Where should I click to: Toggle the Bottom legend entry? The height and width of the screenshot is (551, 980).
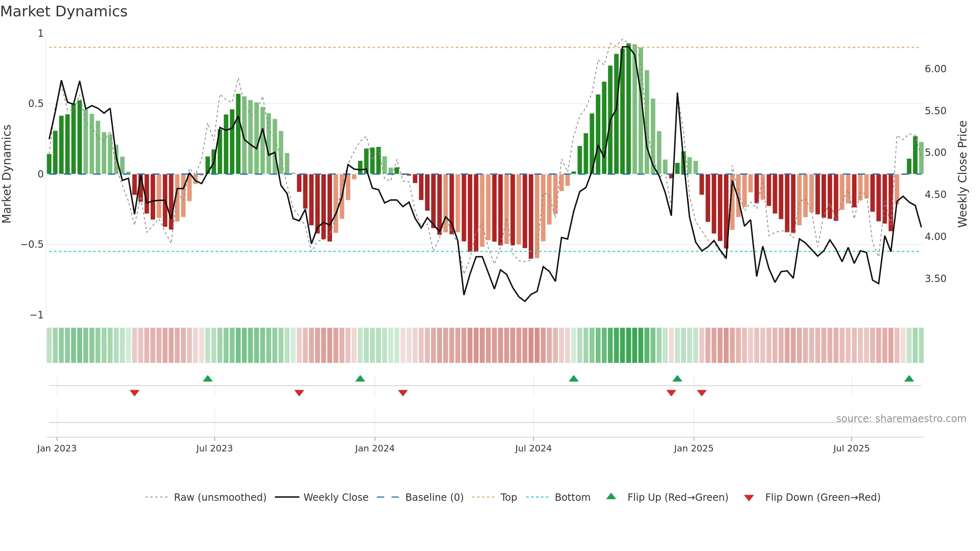point(558,497)
